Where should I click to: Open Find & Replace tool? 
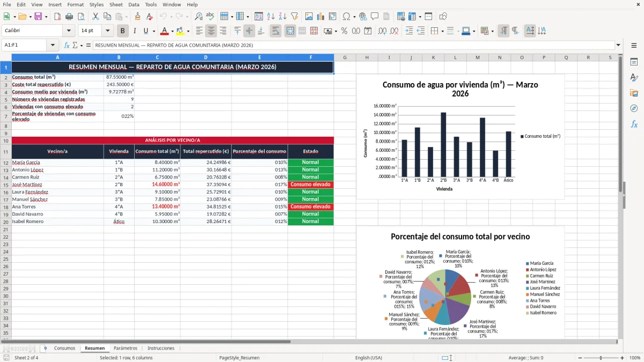(199, 17)
